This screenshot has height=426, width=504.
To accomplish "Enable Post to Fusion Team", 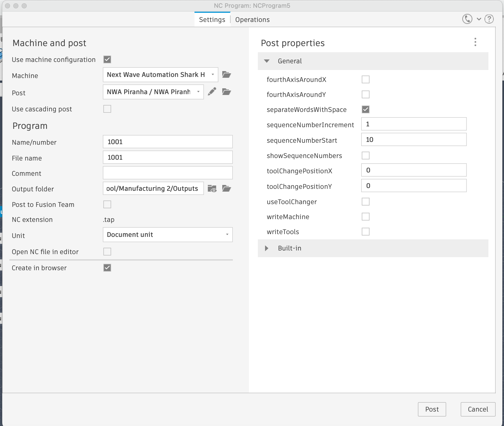I will 107,204.
